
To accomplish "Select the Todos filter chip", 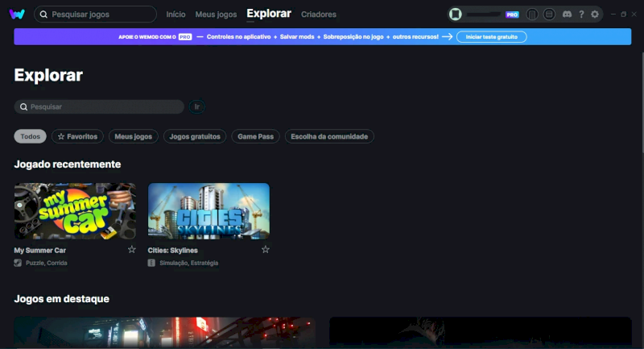I will click(x=31, y=136).
